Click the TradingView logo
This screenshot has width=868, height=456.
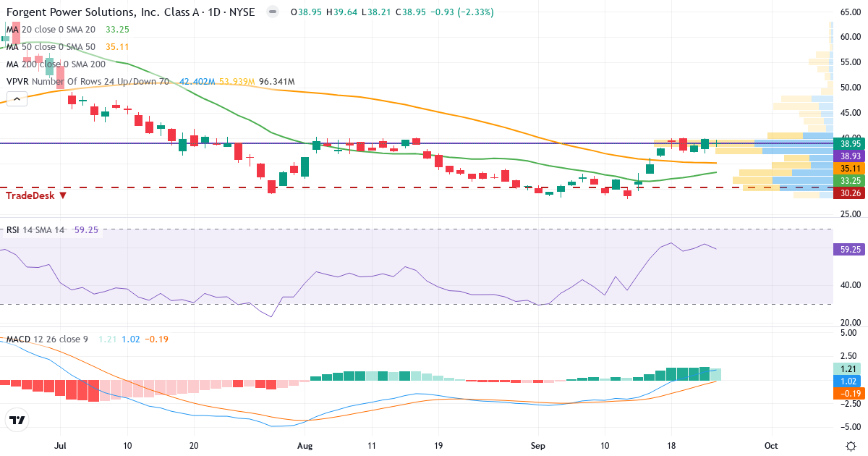(x=17, y=420)
